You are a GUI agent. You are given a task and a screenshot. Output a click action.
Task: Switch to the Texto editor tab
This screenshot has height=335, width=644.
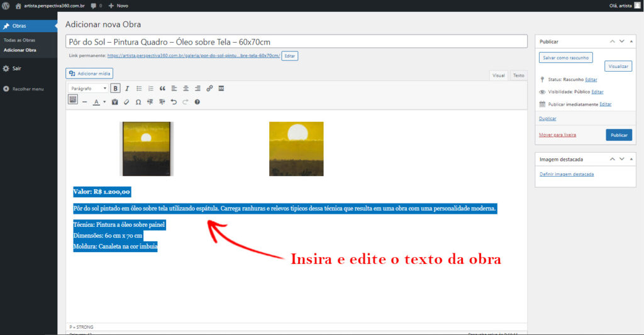(x=518, y=75)
